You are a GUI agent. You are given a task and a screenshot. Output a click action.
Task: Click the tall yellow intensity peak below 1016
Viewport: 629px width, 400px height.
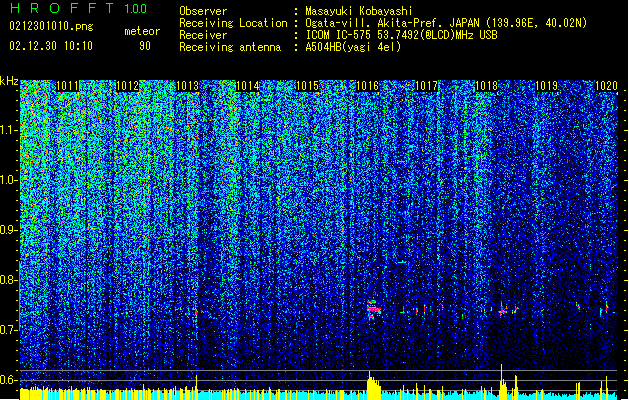[x=373, y=386]
